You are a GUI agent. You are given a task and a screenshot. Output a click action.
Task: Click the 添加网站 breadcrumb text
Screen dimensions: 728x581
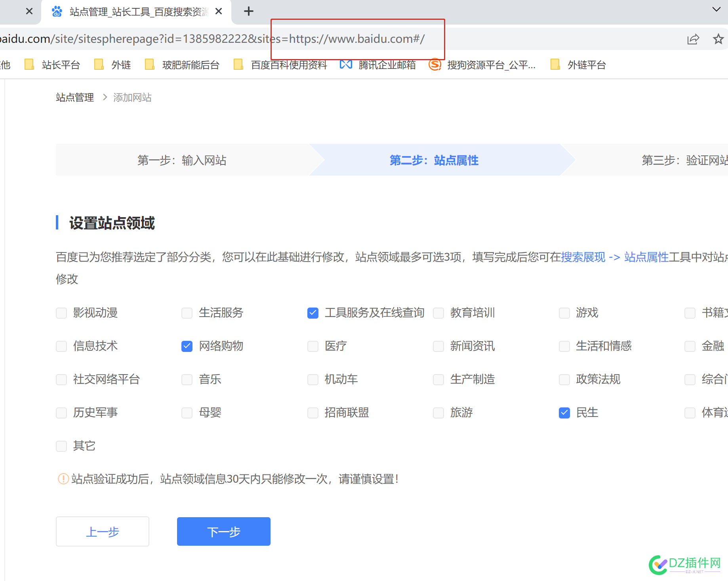click(x=132, y=97)
